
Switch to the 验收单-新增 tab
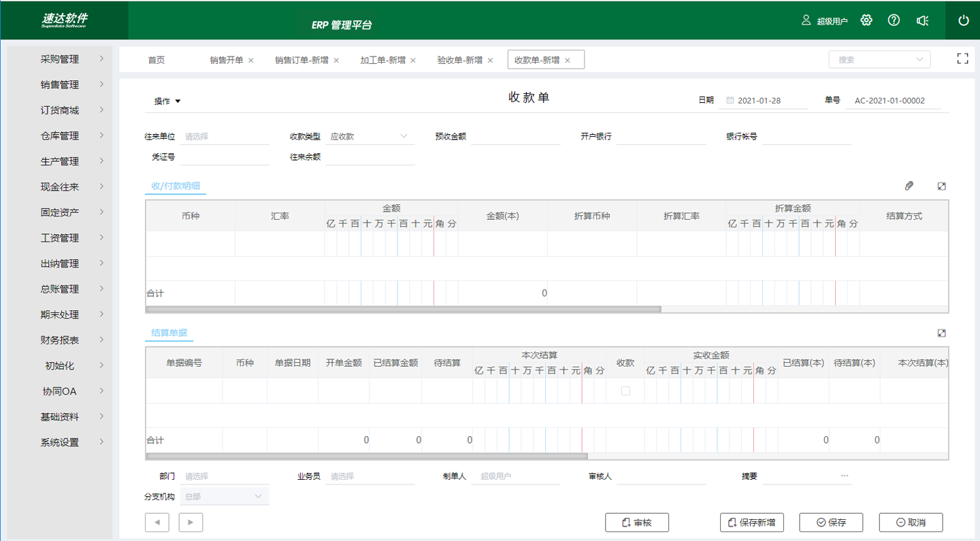click(x=459, y=60)
